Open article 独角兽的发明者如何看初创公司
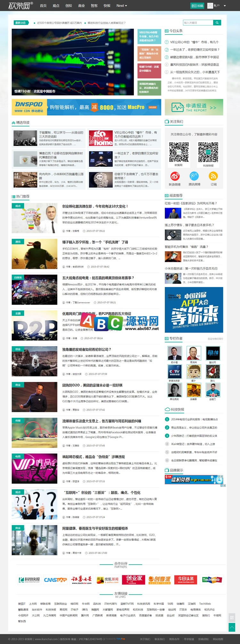 87,350
